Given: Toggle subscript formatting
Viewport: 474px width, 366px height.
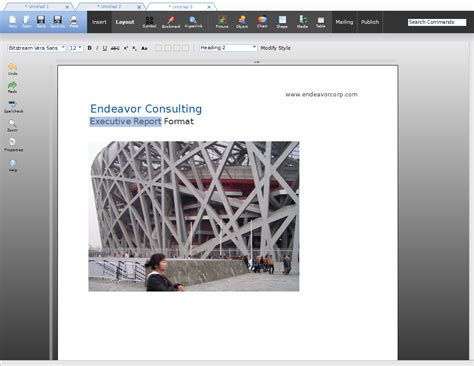Looking at the screenshot, I should coord(134,48).
